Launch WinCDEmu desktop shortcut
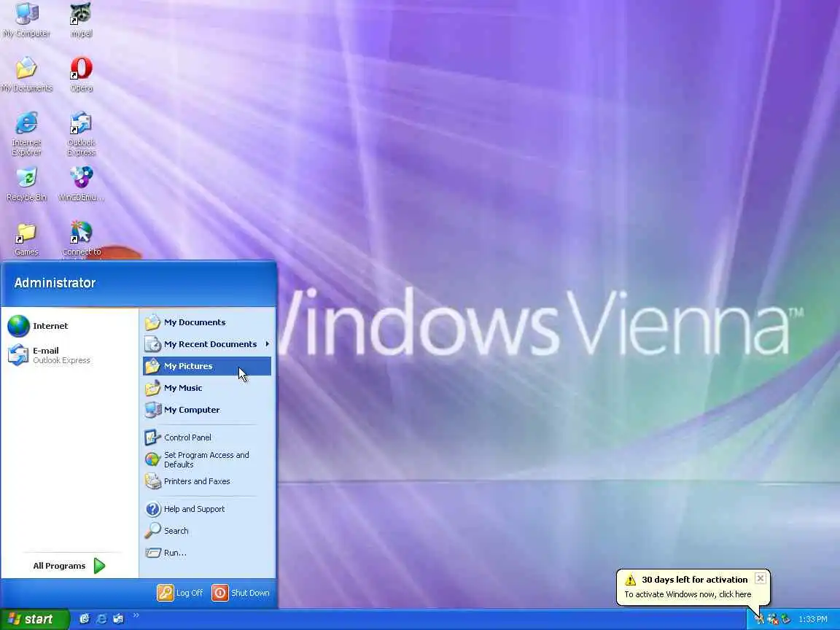The width and height of the screenshot is (840, 630). coord(81,184)
